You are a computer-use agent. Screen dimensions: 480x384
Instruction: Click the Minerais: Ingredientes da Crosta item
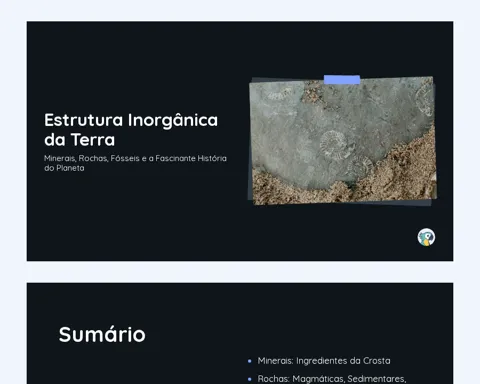tap(324, 361)
